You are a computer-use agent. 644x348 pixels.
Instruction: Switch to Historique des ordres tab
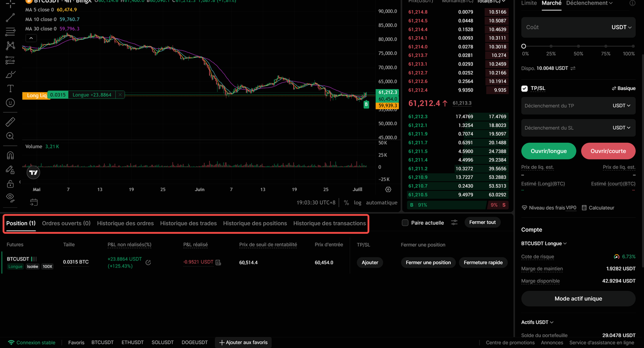pos(125,223)
